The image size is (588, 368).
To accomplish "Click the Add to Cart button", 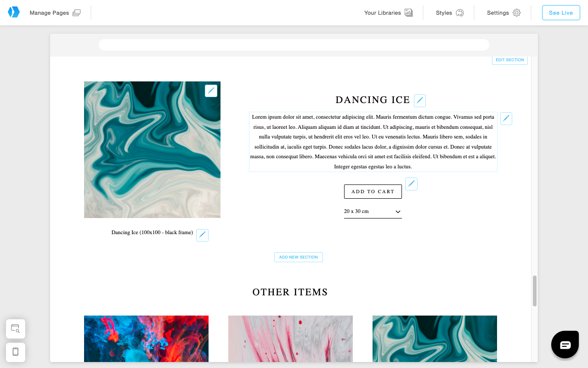I will point(373,192).
